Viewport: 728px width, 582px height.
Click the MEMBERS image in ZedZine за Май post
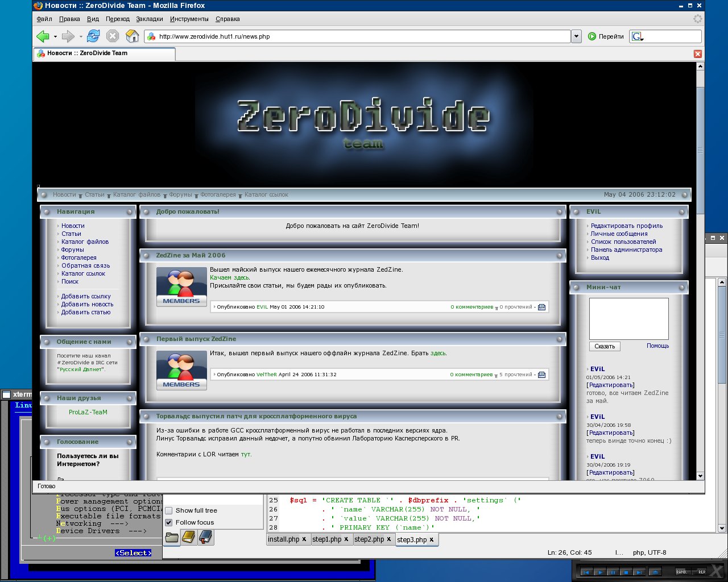point(181,286)
